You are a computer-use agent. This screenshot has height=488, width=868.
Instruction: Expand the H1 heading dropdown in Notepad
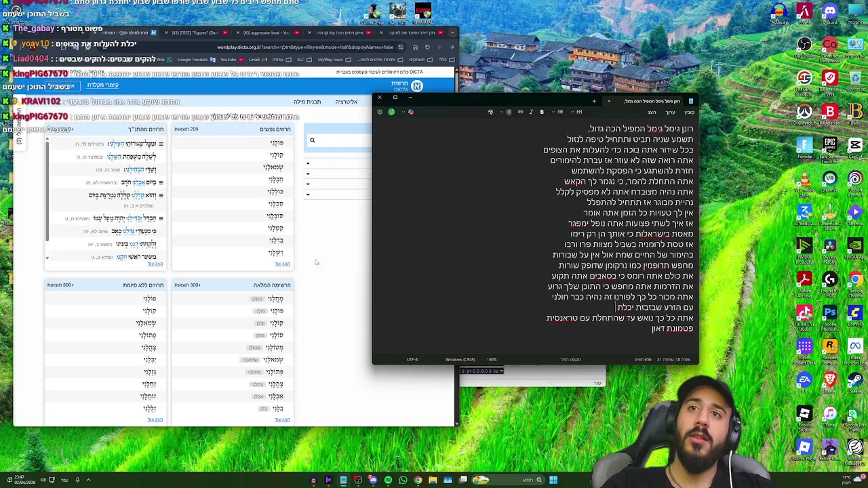pyautogui.click(x=572, y=112)
